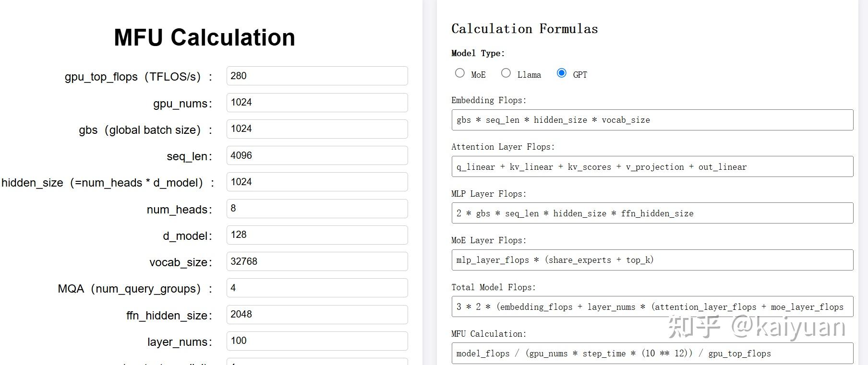This screenshot has width=868, height=365.
Task: Click the global batch size field
Action: coord(317,129)
